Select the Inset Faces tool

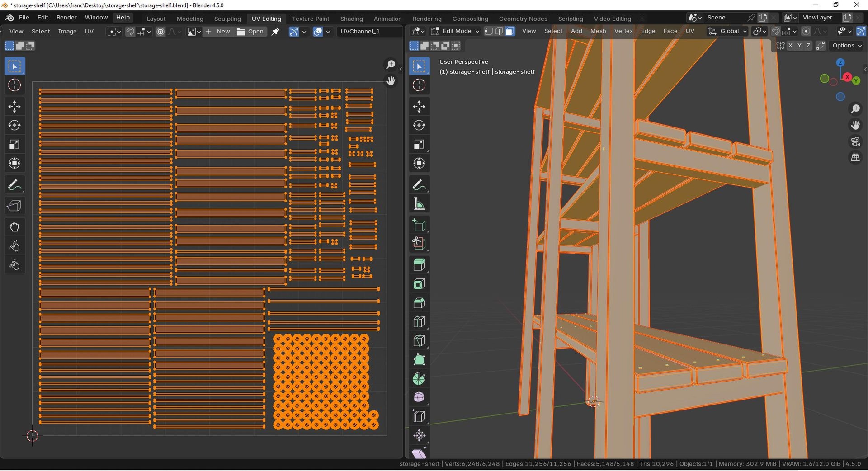(419, 284)
